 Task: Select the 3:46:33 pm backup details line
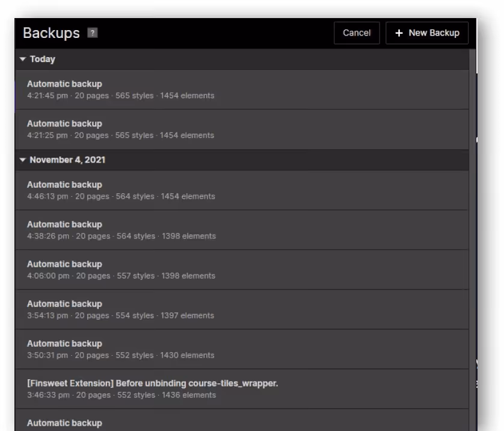(x=121, y=395)
